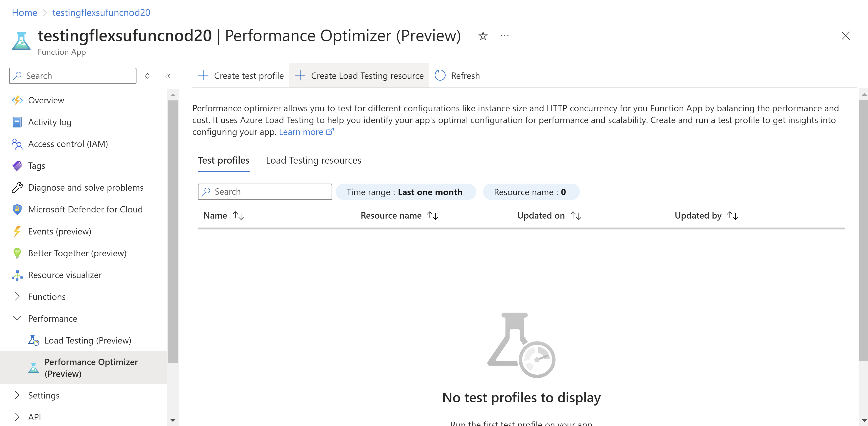Open Load Testing (Preview) flask icon
The width and height of the screenshot is (868, 426).
[33, 340]
